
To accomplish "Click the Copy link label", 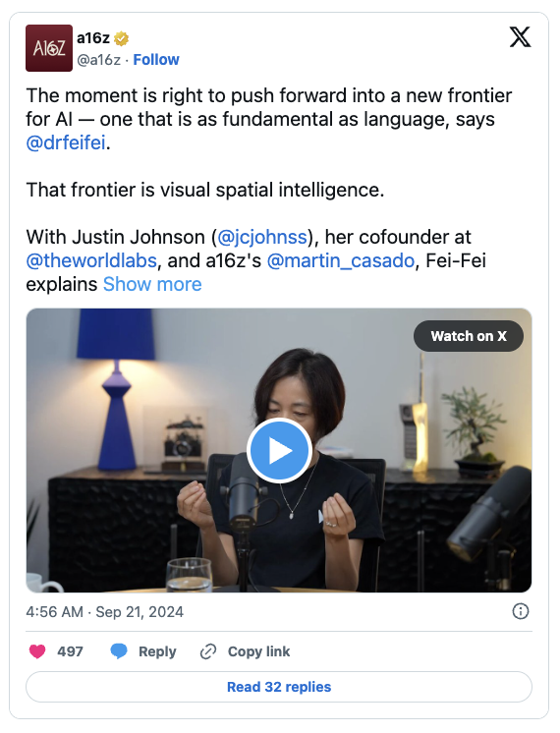I will [x=259, y=651].
